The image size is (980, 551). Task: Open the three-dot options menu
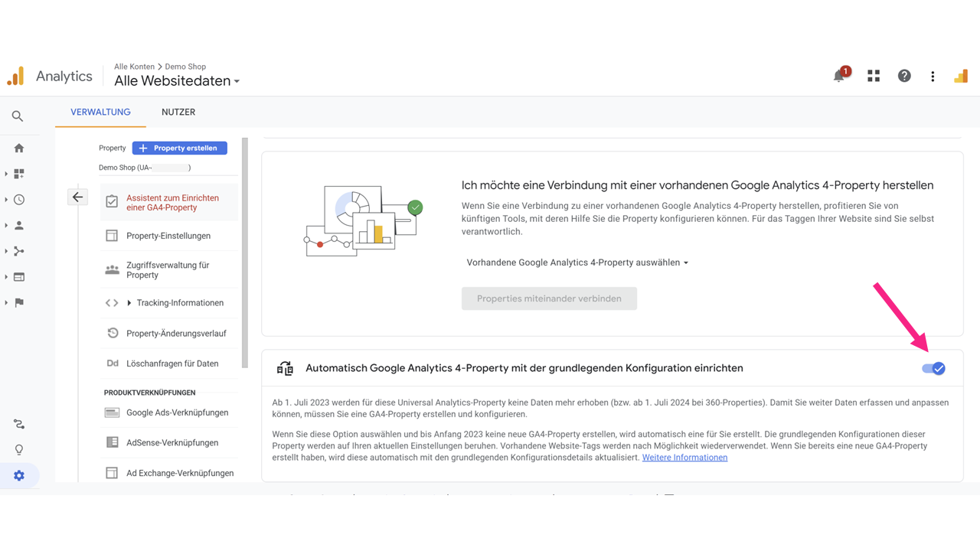pyautogui.click(x=933, y=76)
